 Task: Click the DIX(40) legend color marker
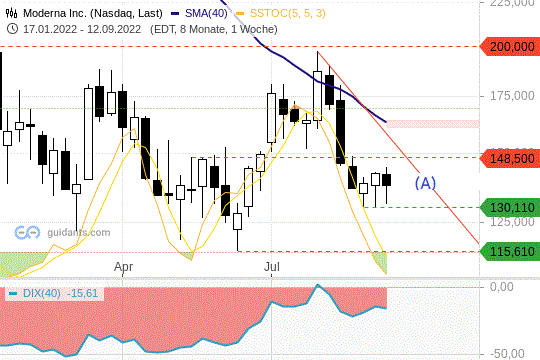13,294
